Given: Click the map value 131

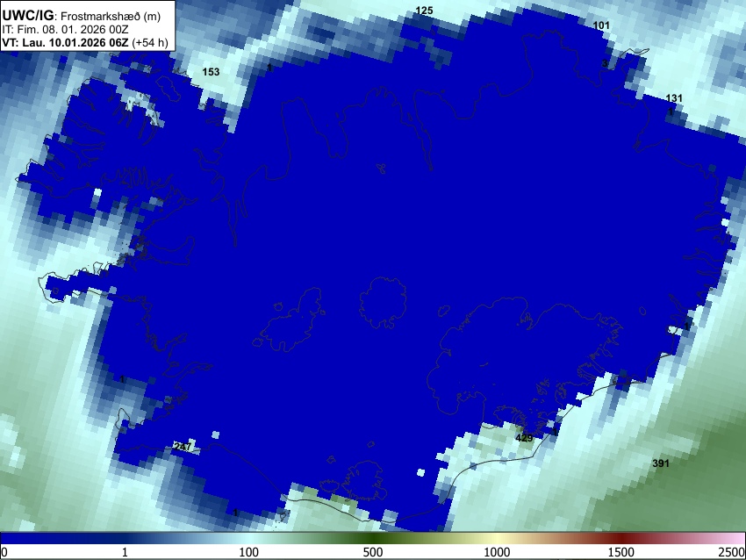Looking at the screenshot, I should (674, 98).
